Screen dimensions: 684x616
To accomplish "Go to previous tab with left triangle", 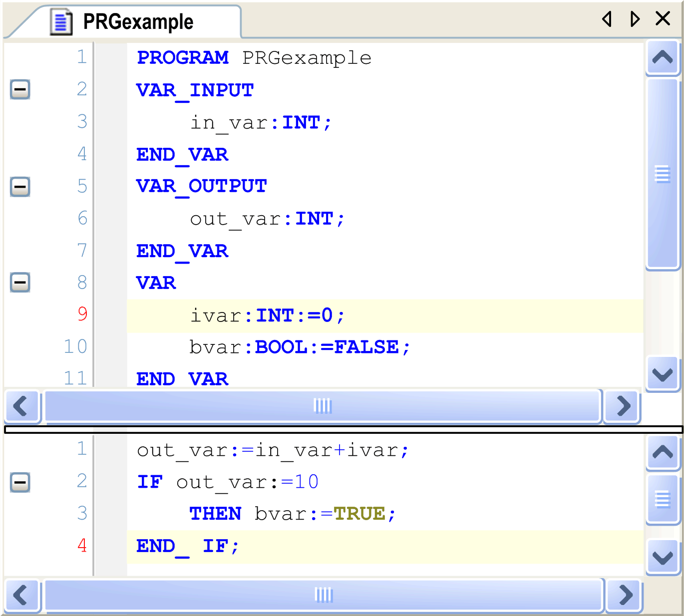I will (x=607, y=19).
